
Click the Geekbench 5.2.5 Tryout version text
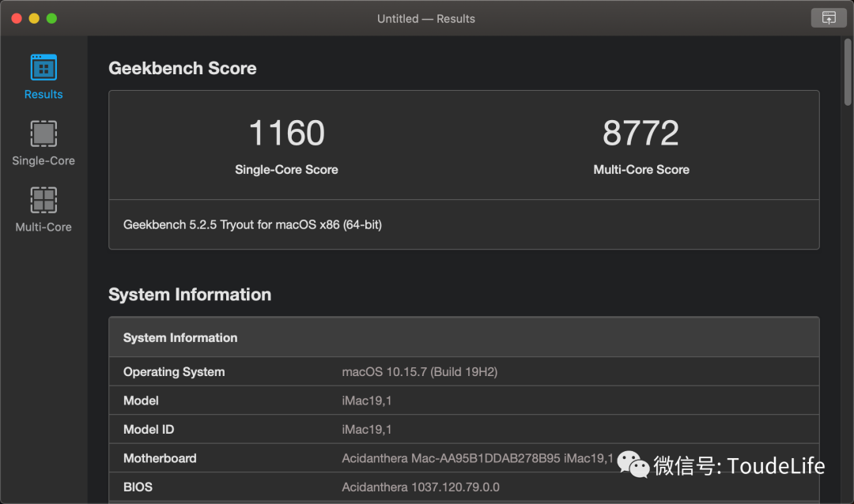tap(252, 225)
